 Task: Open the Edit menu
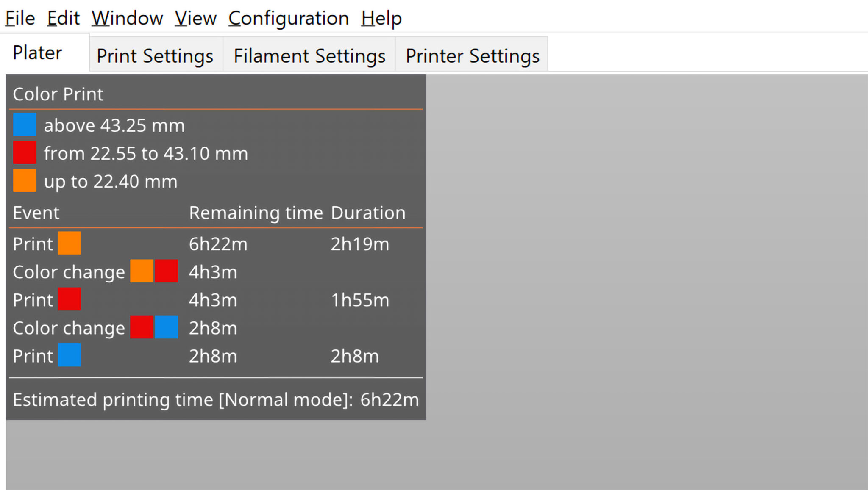pyautogui.click(x=63, y=18)
